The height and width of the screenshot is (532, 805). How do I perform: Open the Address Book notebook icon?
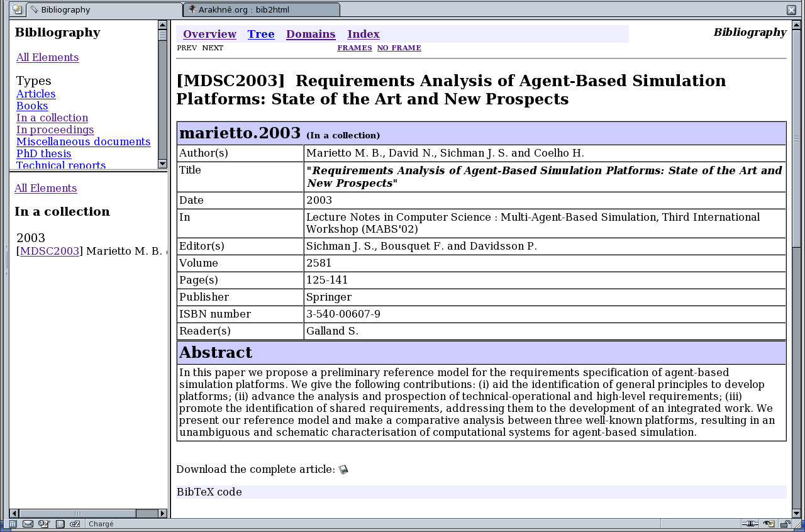pyautogui.click(x=60, y=524)
